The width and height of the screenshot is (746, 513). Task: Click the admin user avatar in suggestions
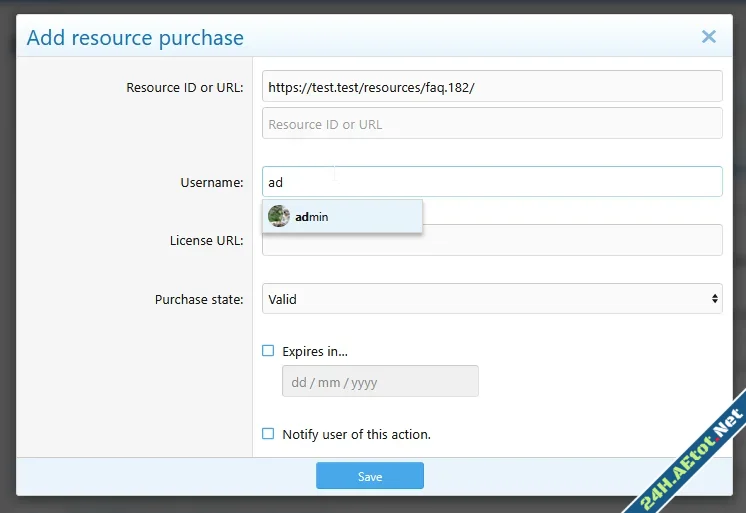(x=279, y=216)
